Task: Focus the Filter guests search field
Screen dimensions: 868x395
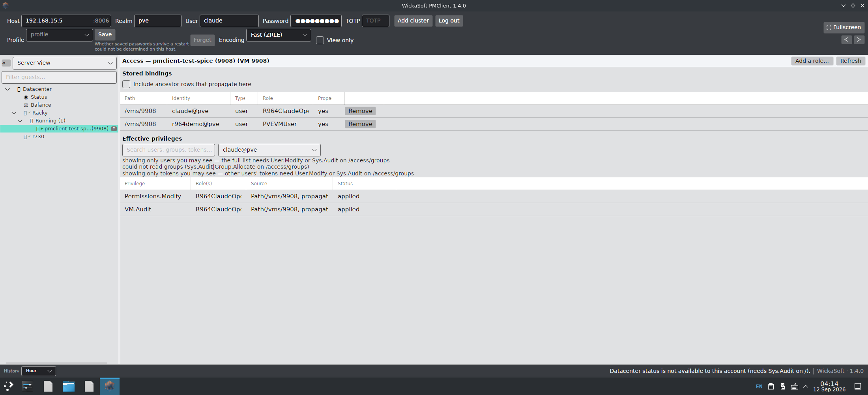Action: point(59,77)
